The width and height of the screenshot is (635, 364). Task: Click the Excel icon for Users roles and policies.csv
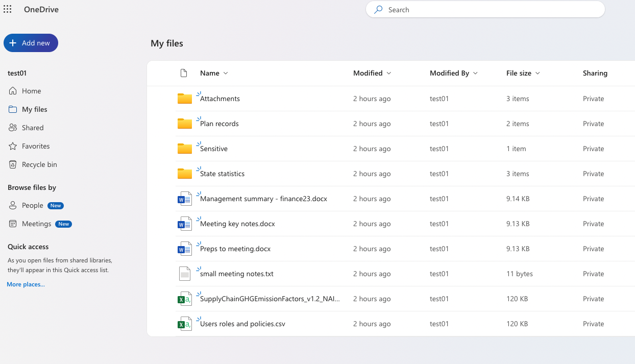(x=184, y=324)
